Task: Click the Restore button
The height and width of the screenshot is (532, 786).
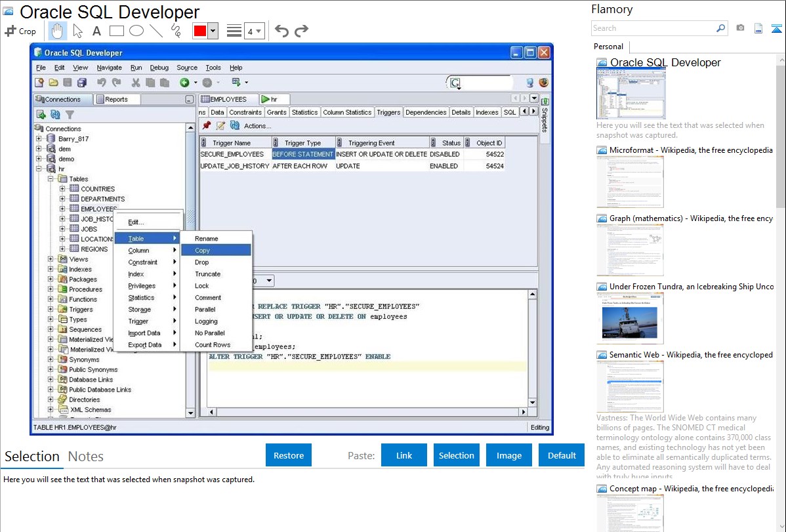Action: click(289, 455)
